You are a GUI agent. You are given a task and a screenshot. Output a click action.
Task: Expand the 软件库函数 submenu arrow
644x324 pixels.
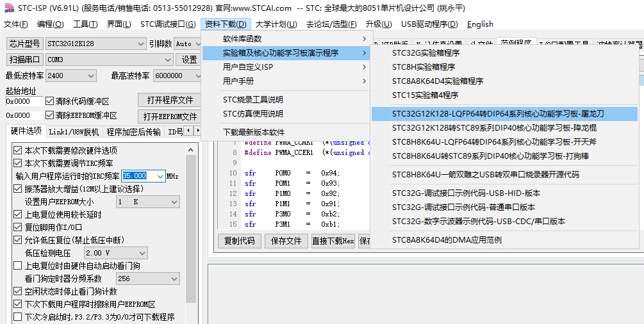tap(364, 39)
